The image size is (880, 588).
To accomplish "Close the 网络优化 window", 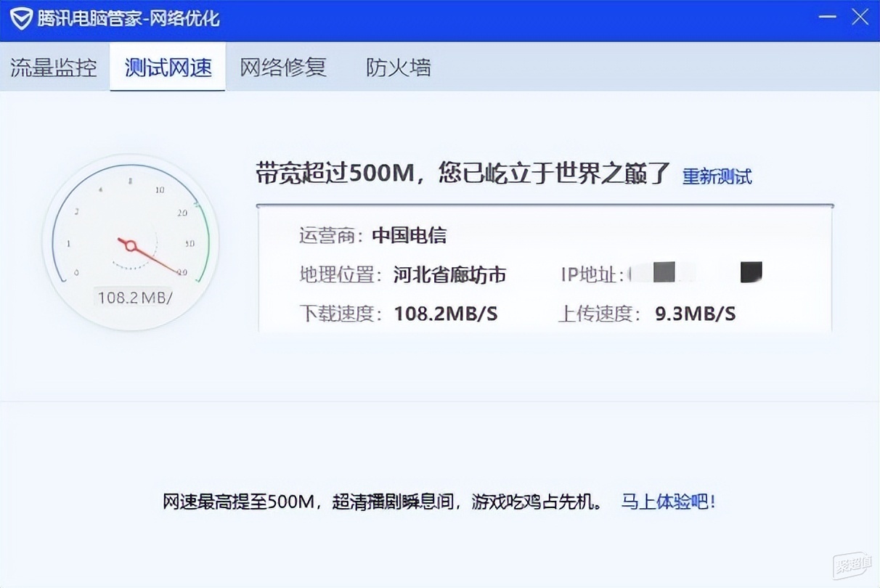I will pos(860,17).
